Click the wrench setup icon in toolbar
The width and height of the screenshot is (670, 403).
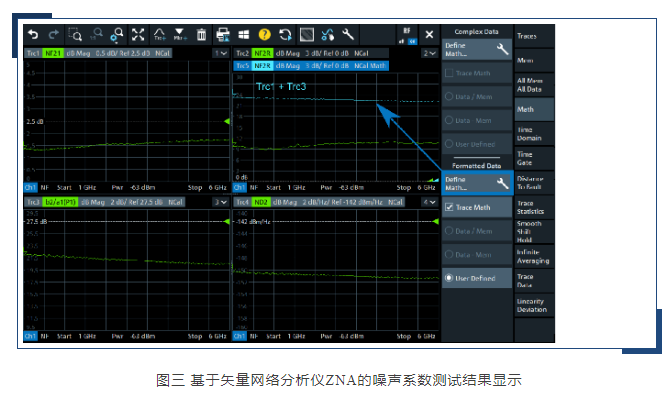[x=347, y=35]
